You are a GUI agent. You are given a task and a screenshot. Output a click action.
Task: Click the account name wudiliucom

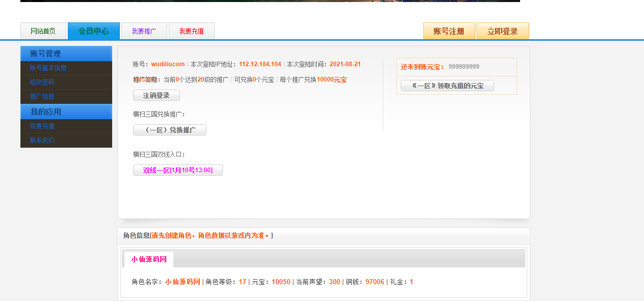(168, 64)
